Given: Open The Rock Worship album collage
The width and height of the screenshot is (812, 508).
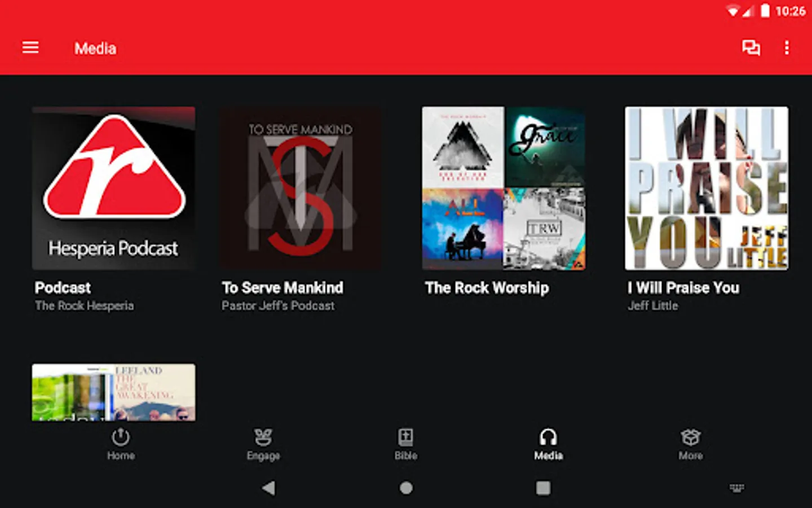Looking at the screenshot, I should click(x=504, y=188).
